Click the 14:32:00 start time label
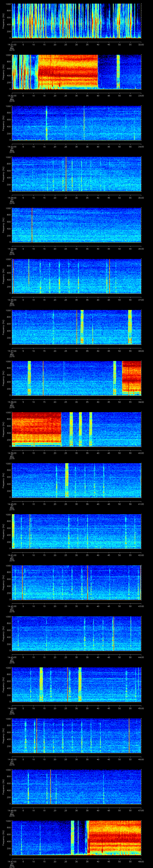 12,96
